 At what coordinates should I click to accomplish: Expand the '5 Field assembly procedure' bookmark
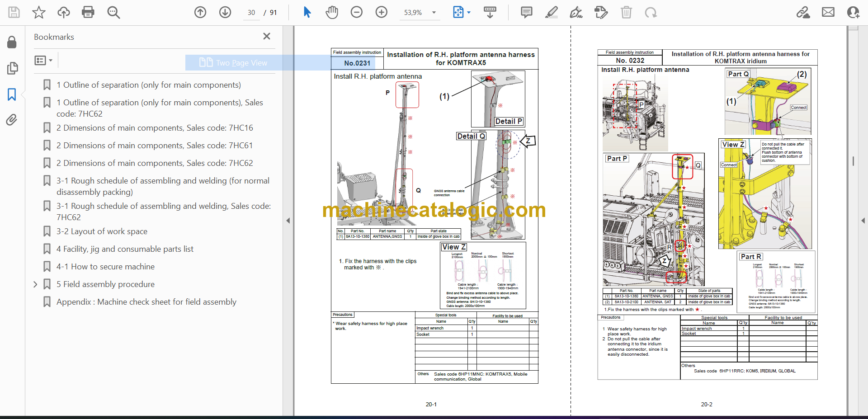click(35, 284)
